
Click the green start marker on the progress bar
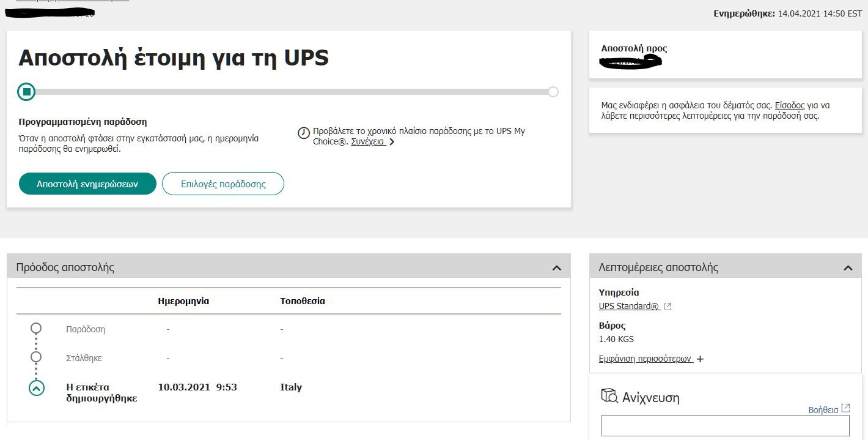pyautogui.click(x=26, y=92)
